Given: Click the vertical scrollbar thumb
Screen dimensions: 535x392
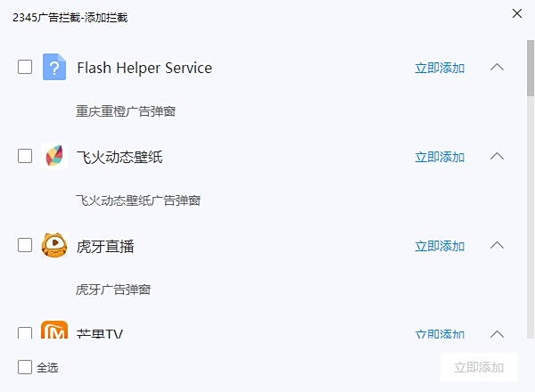Looking at the screenshot, I should point(531,67).
